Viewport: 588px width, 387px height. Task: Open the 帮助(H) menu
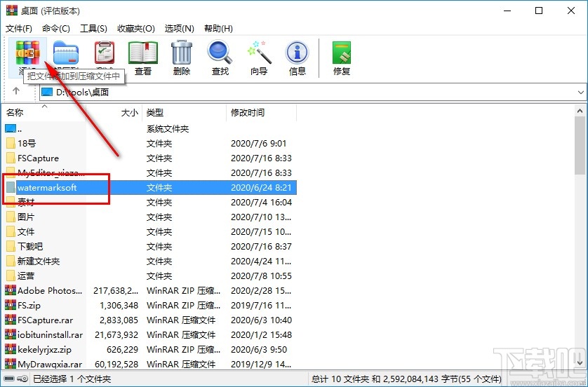click(218, 29)
